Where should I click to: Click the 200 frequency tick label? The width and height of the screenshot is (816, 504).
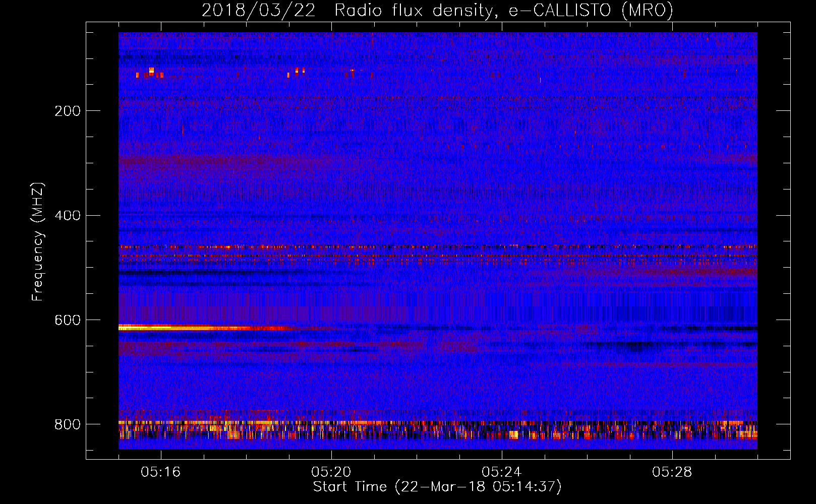pos(68,111)
